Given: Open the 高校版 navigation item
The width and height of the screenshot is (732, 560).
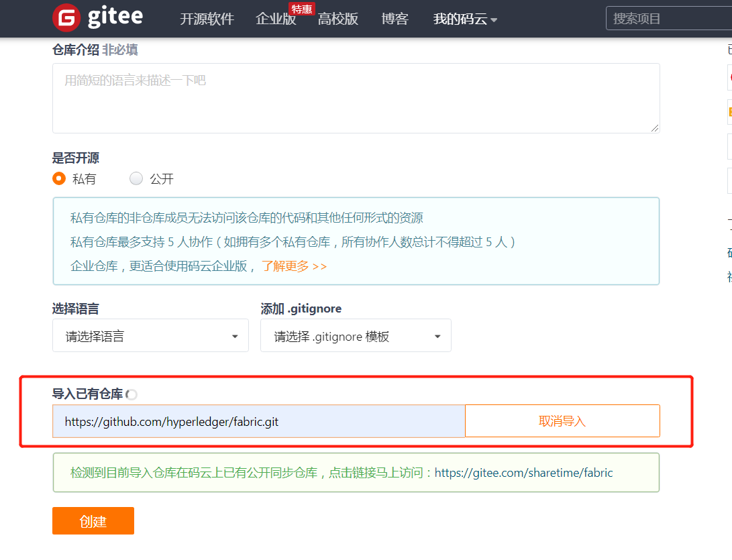Looking at the screenshot, I should (338, 19).
